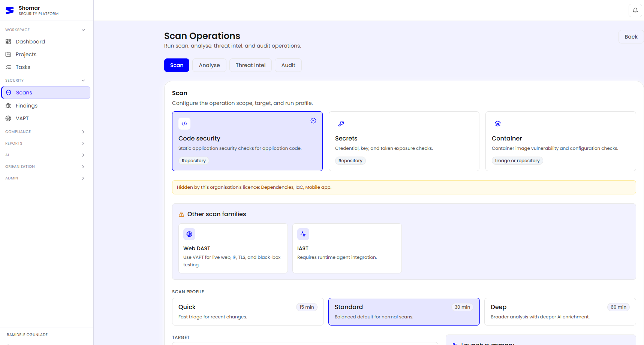The height and width of the screenshot is (345, 644).
Task: Click the IAST activity pulse icon
Action: 303,234
